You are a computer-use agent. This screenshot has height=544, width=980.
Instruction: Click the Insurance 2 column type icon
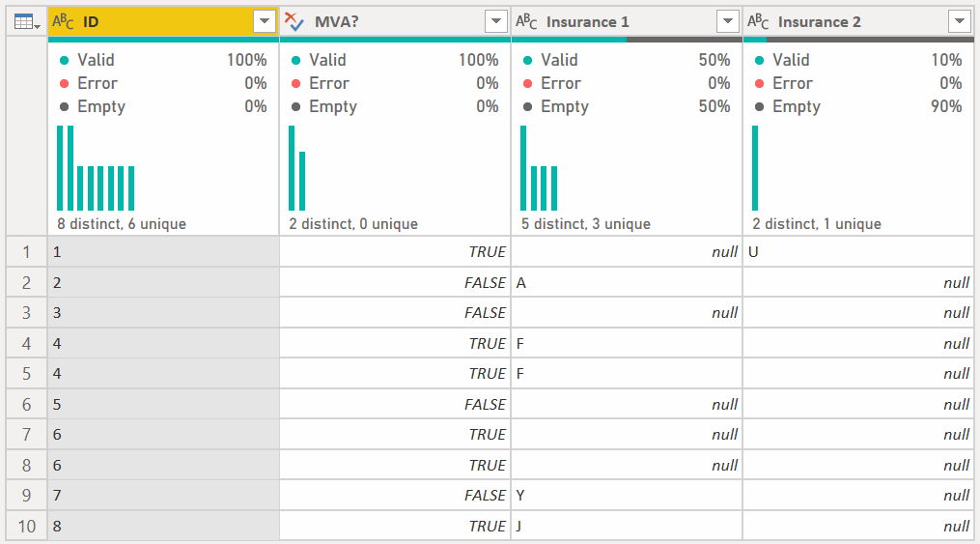click(758, 22)
